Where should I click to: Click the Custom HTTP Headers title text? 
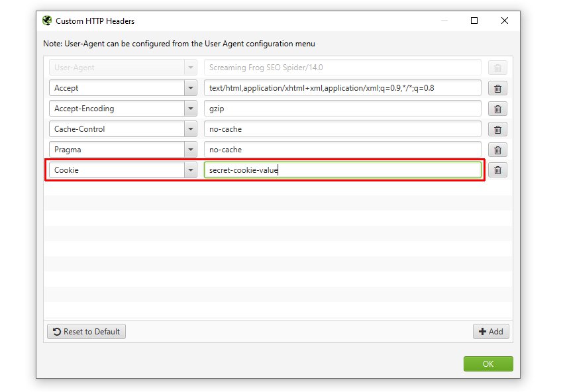pos(95,21)
